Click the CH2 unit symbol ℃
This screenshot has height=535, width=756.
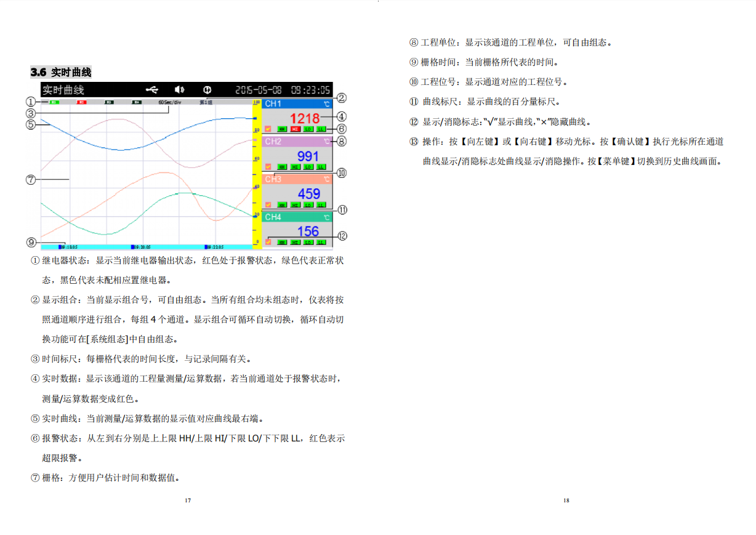(326, 142)
